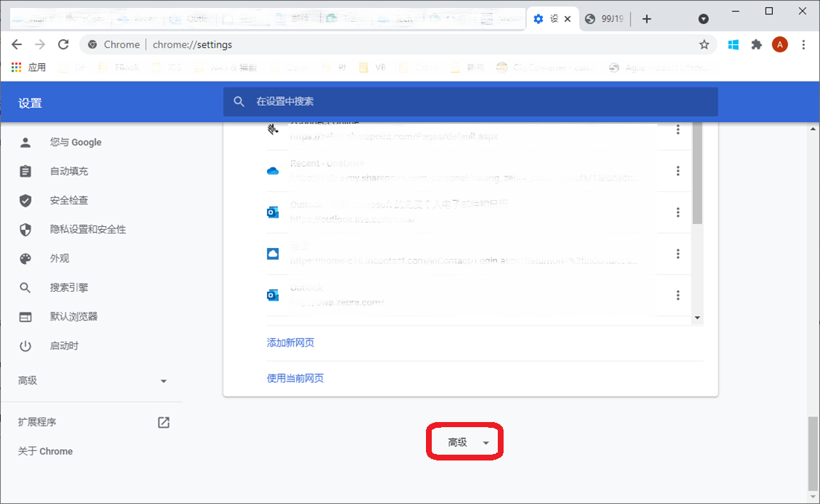Open the Windows logo extension icon
820x504 pixels.
[x=733, y=44]
